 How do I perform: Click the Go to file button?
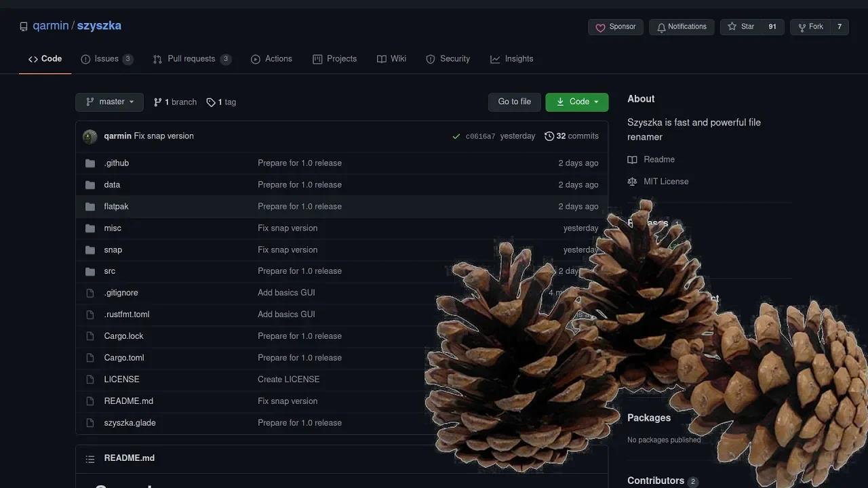coord(515,102)
